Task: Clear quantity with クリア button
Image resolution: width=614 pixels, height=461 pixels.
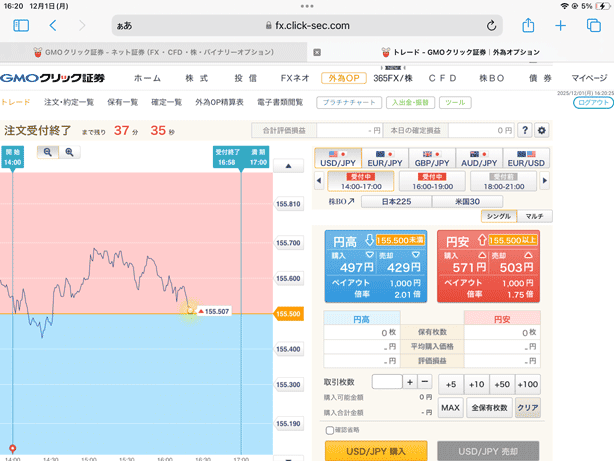Action: [528, 408]
